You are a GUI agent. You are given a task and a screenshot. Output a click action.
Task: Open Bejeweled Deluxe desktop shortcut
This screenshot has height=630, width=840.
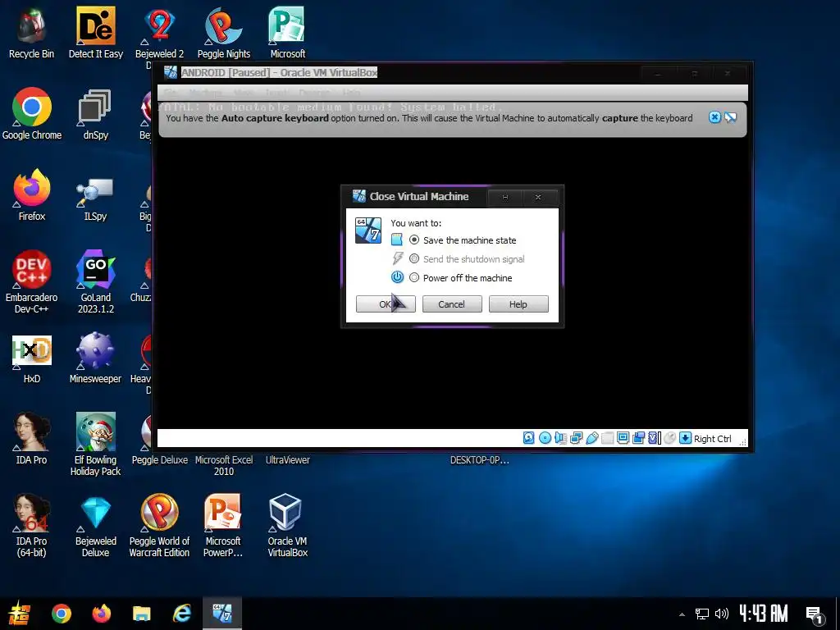tap(95, 526)
